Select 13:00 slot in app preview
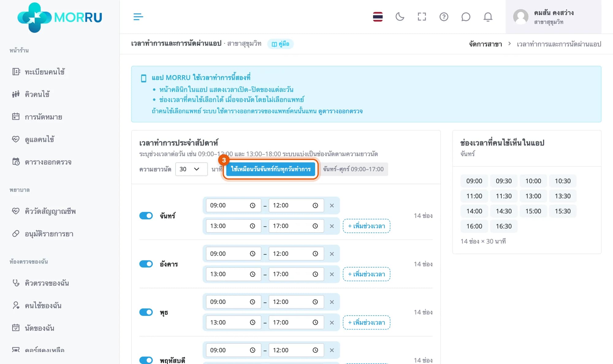 pos(533,196)
